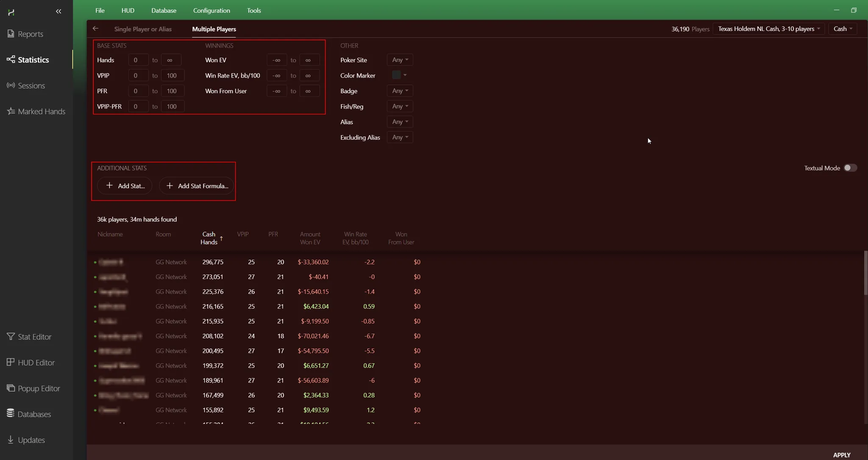
Task: Click Won From User maximum field
Action: 309,91
